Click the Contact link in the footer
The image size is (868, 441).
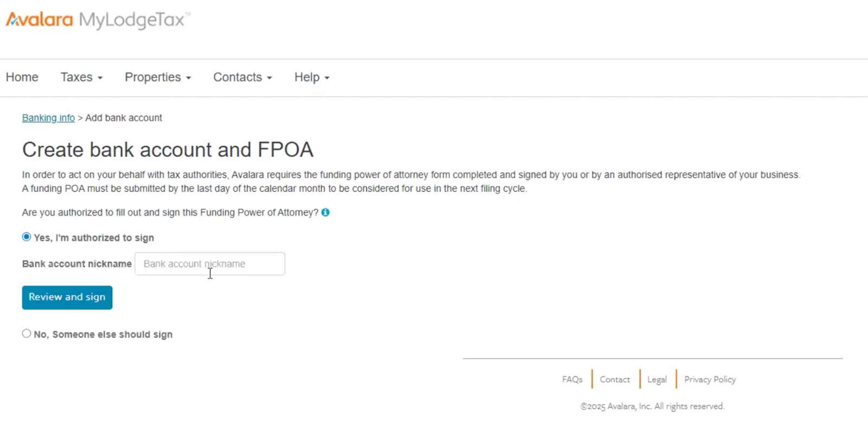614,379
